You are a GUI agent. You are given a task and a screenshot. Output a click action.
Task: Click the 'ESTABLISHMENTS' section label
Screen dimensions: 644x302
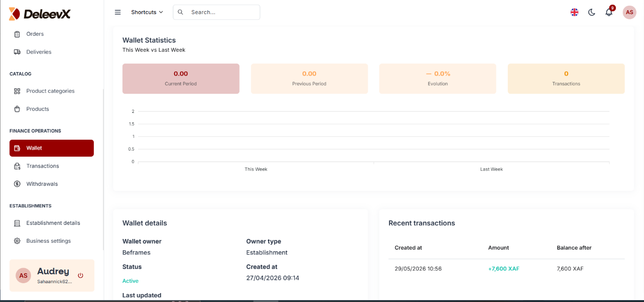31,206
